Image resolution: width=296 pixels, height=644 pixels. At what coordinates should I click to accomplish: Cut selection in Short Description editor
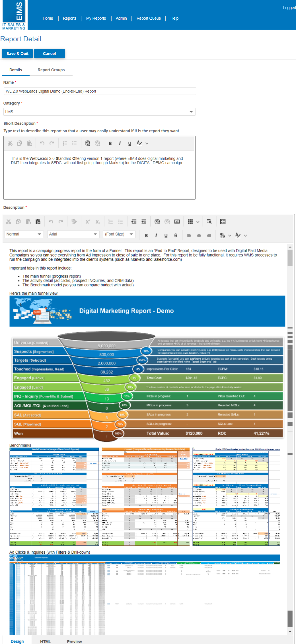(10, 143)
